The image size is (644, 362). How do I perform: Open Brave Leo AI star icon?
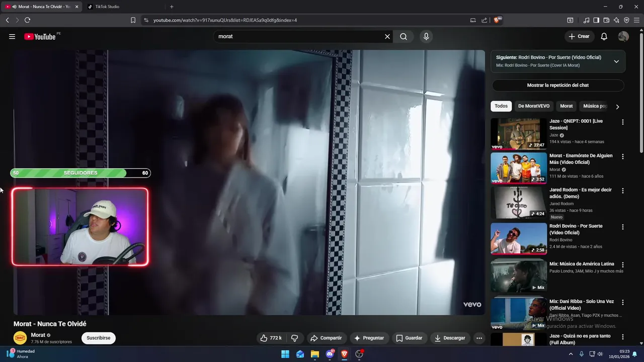pyautogui.click(x=616, y=20)
